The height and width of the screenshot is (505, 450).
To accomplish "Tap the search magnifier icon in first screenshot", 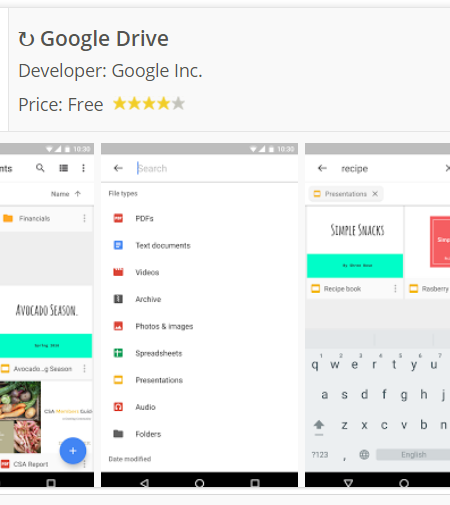I will (40, 168).
